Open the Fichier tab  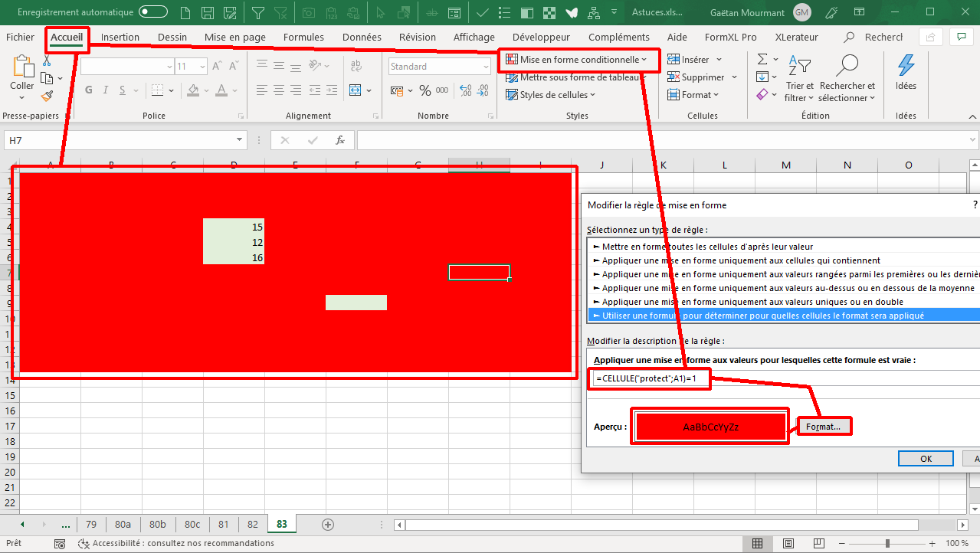tap(21, 37)
